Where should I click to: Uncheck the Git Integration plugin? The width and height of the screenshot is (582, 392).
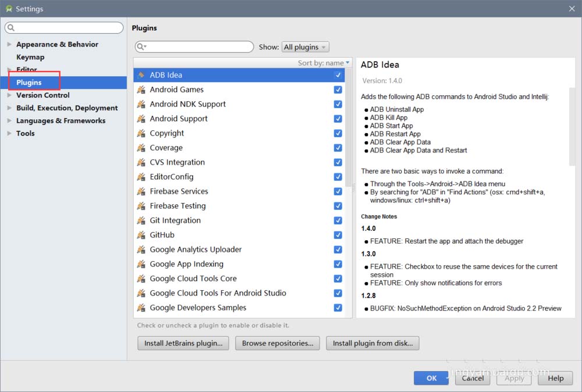338,220
